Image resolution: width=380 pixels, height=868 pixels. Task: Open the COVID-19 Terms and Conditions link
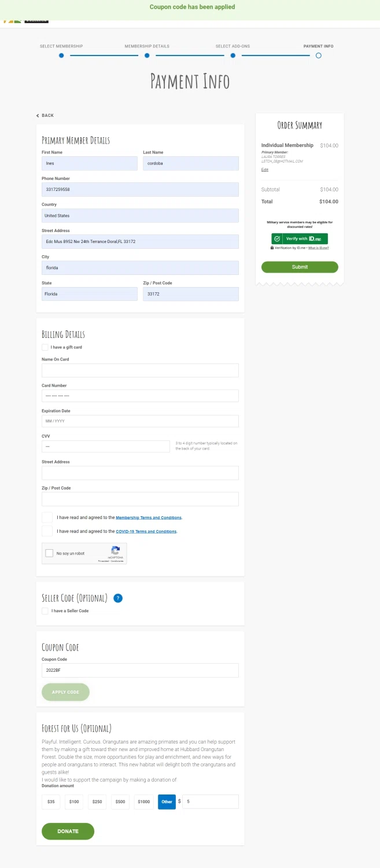(x=146, y=531)
